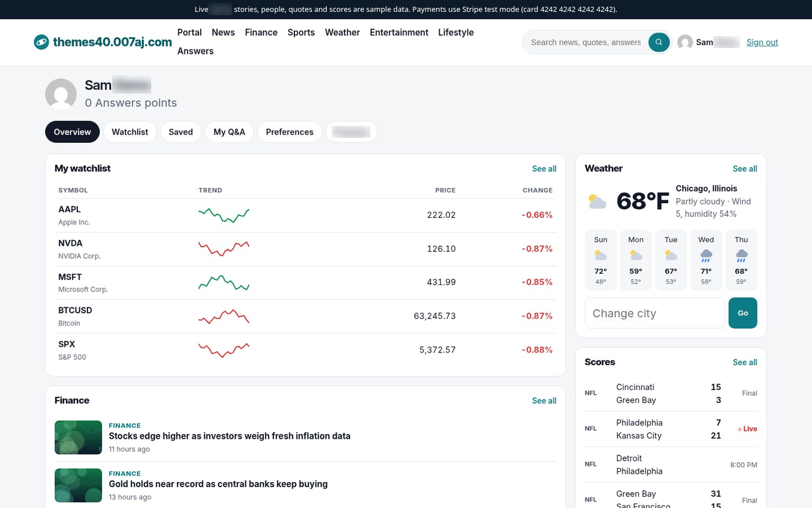Click the Go button for city change

(742, 313)
